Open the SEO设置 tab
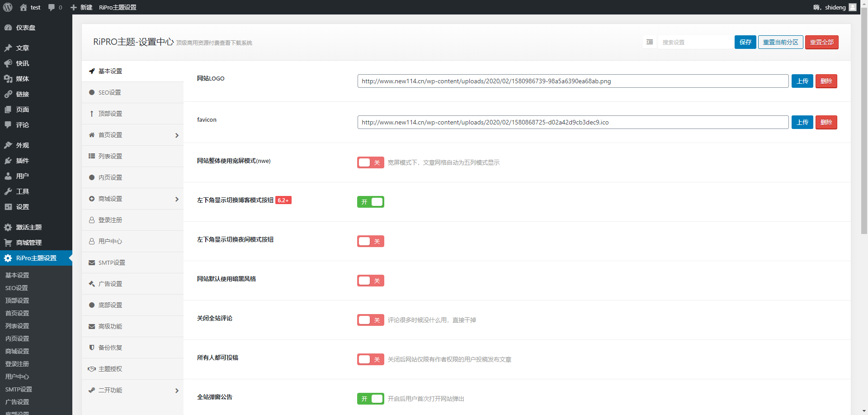 point(132,92)
